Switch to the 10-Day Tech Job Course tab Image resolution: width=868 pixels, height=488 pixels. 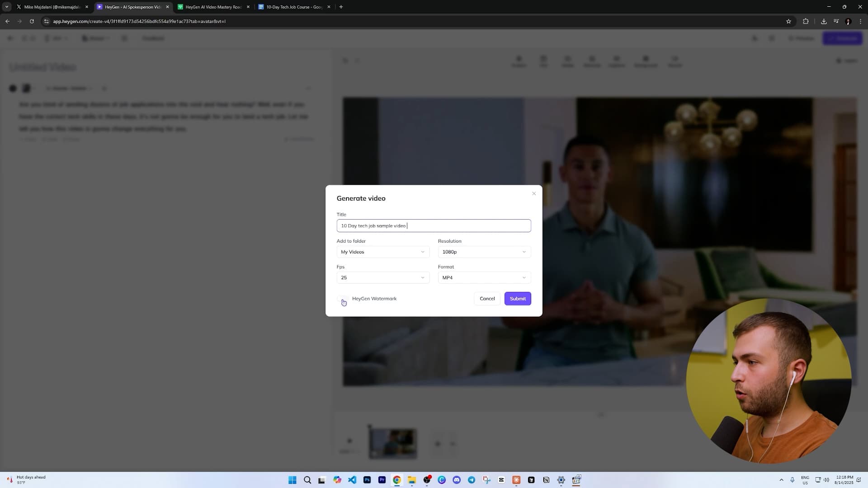pos(294,7)
